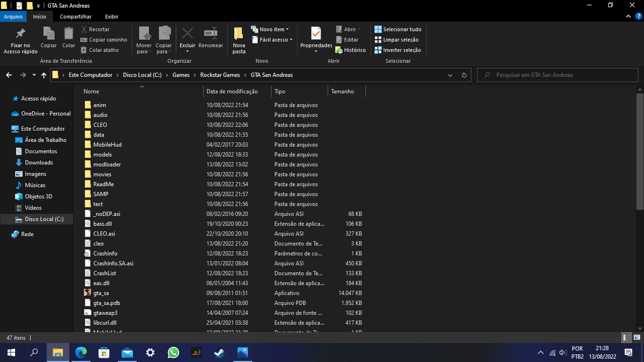The image size is (644, 362).
Task: Open Settings gear from the taskbar
Action: click(150, 352)
